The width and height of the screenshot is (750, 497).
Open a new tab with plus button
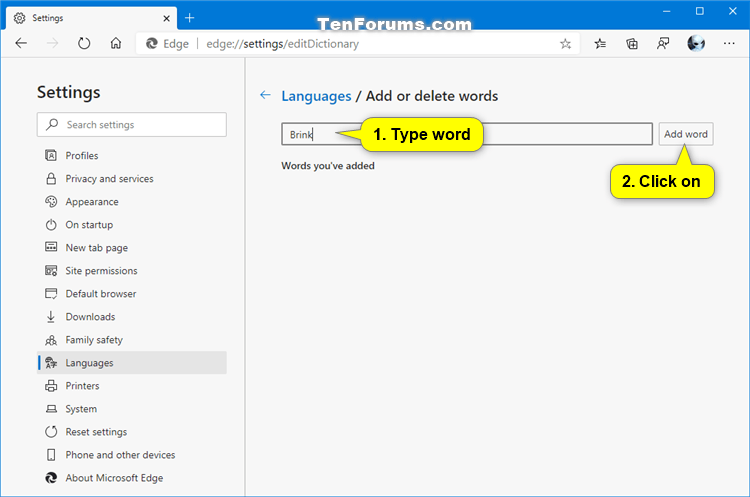pyautogui.click(x=189, y=18)
